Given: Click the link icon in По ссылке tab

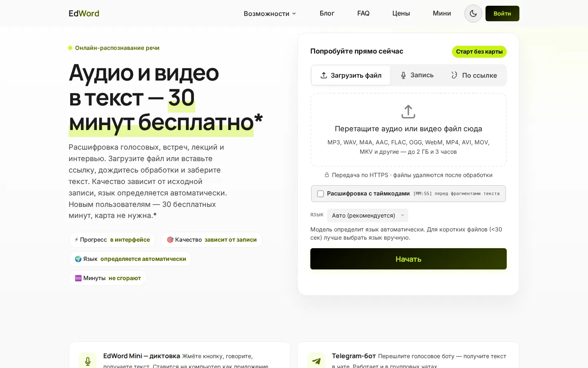Looking at the screenshot, I should tap(454, 75).
